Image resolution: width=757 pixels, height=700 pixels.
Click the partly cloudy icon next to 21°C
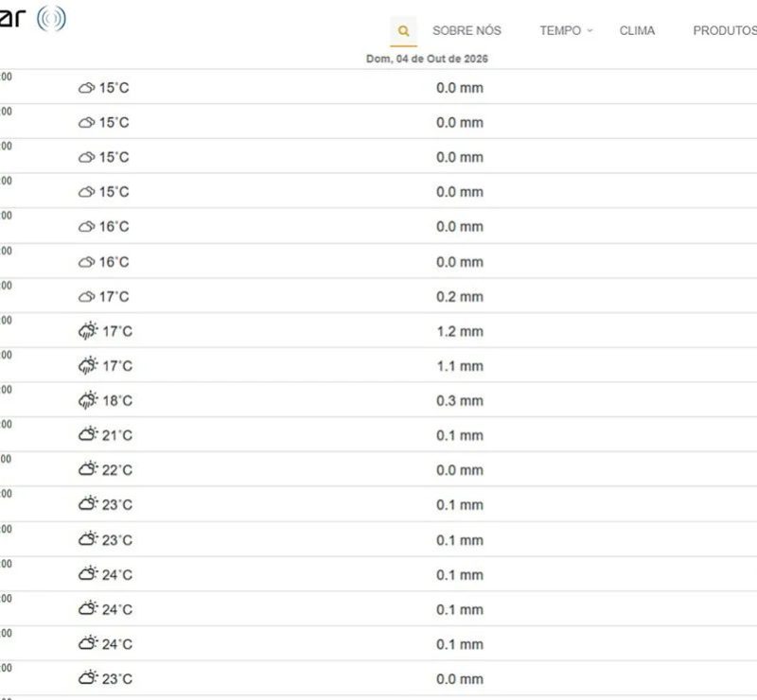[88, 434]
